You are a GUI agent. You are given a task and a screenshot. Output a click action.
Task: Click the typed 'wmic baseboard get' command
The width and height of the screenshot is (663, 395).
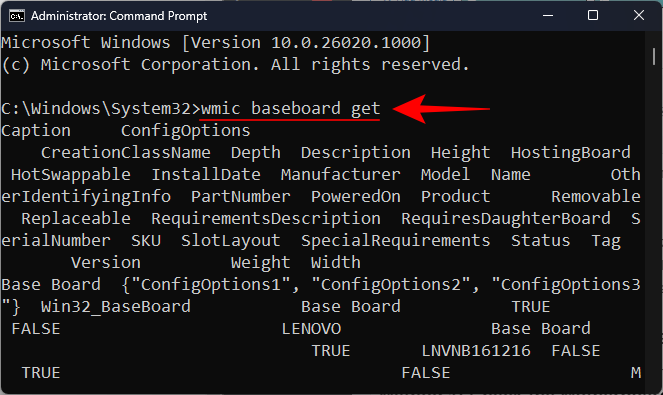point(290,109)
